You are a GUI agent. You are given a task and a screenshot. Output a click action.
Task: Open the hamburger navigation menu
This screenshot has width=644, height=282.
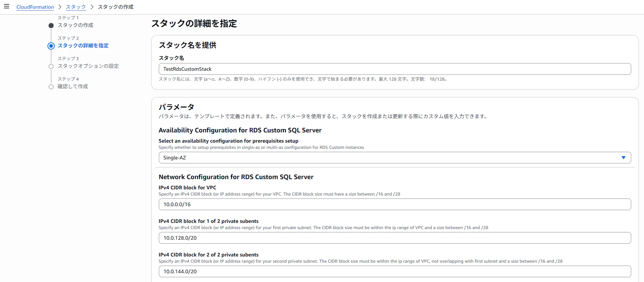[7, 7]
